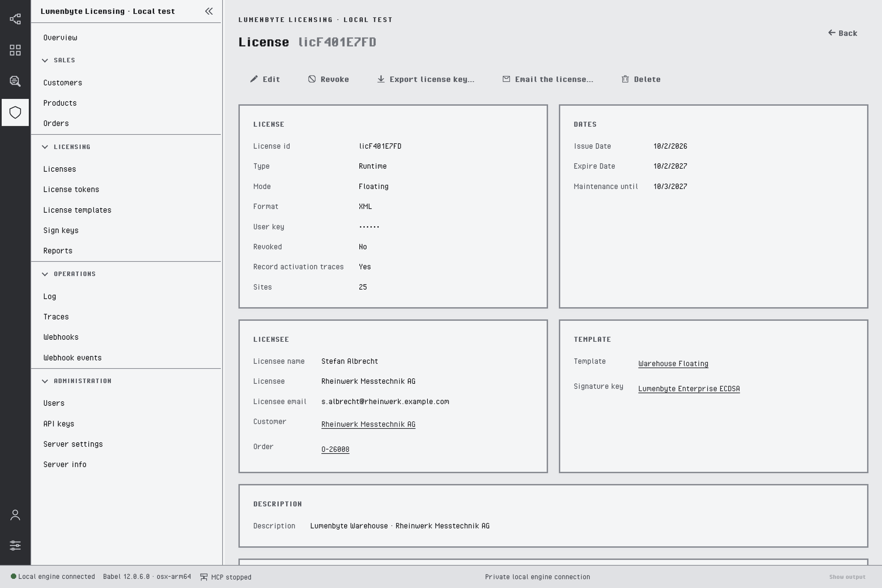Open the sliders settings icon

pos(15,545)
